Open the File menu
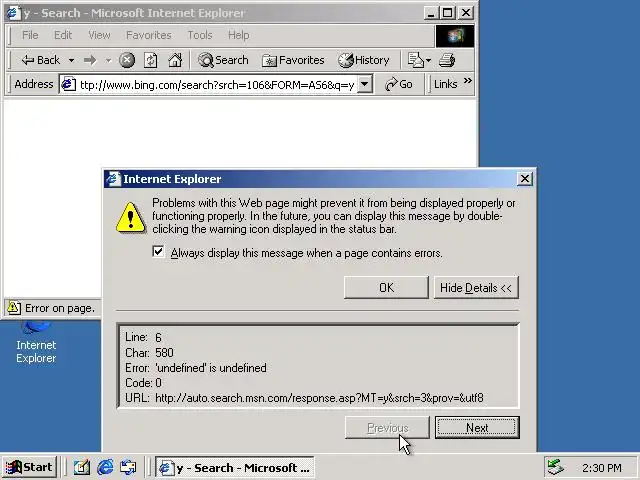 point(30,35)
